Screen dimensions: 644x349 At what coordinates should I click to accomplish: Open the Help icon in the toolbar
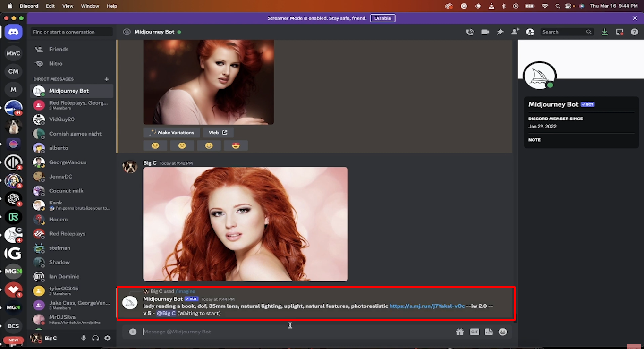[634, 32]
